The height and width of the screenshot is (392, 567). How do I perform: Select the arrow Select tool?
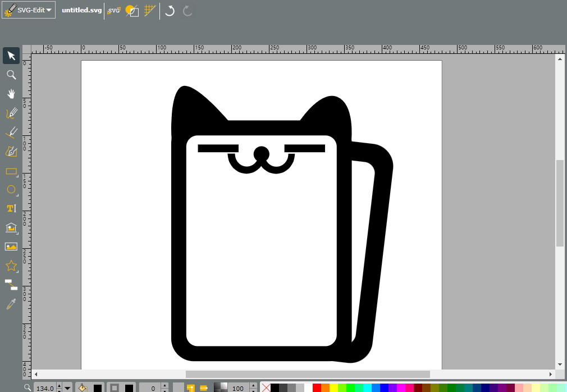click(x=11, y=56)
